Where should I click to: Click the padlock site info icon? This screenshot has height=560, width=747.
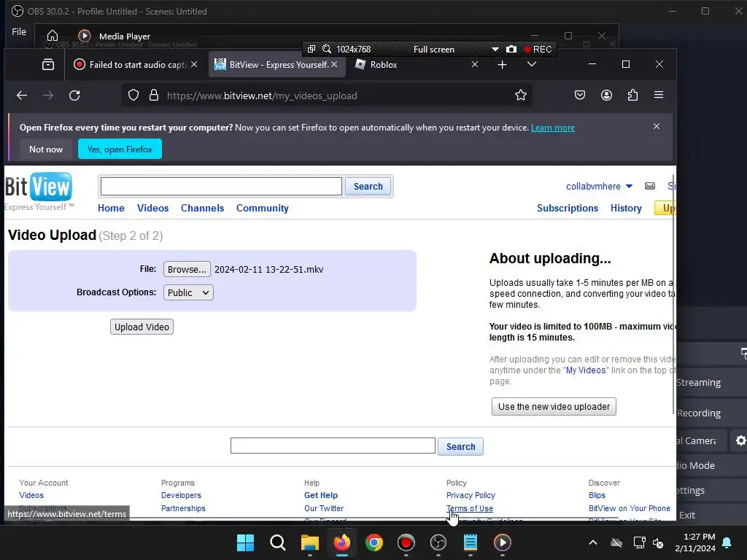point(153,96)
